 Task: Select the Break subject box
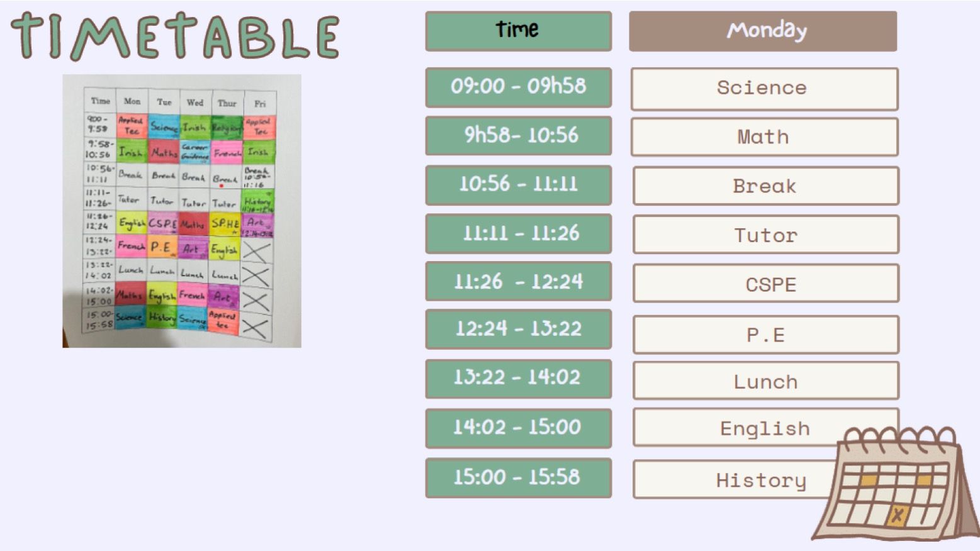766,186
